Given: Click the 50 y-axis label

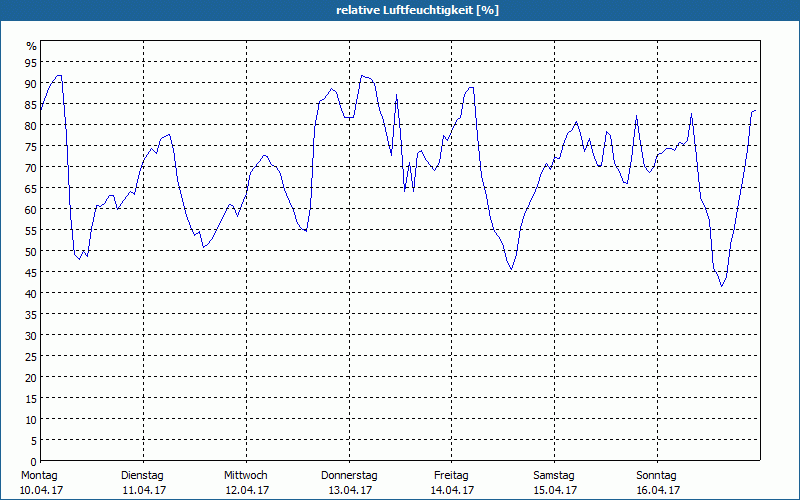Looking at the screenshot, I should click(x=31, y=252).
